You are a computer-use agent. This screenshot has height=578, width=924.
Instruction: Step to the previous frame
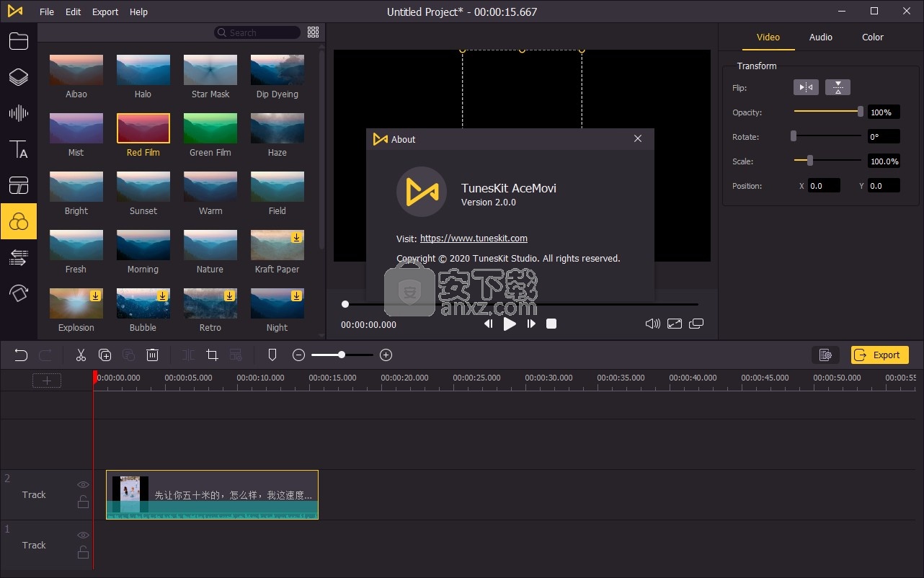pyautogui.click(x=488, y=324)
